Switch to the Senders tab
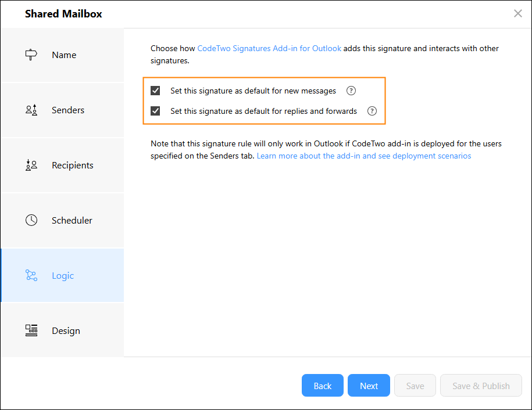Image resolution: width=532 pixels, height=410 pixels. click(62, 110)
